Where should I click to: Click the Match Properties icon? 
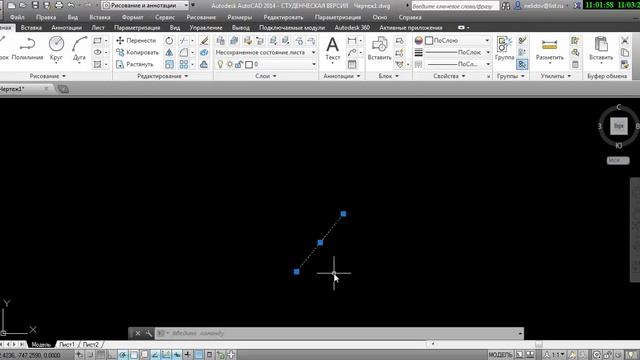[624, 64]
